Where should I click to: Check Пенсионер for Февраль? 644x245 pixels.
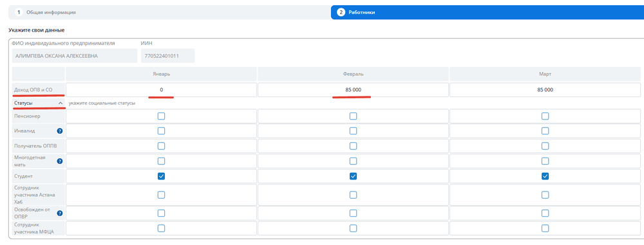click(353, 116)
